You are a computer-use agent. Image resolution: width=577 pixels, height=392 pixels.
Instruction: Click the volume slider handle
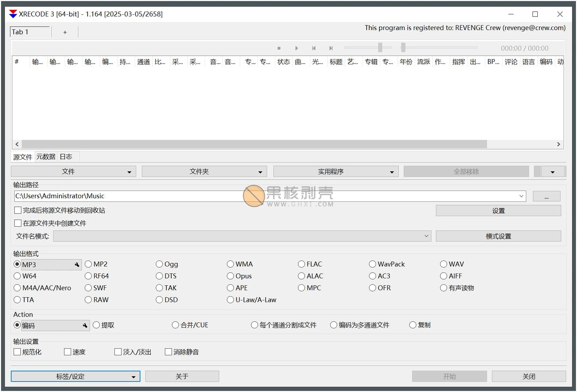[x=380, y=47]
